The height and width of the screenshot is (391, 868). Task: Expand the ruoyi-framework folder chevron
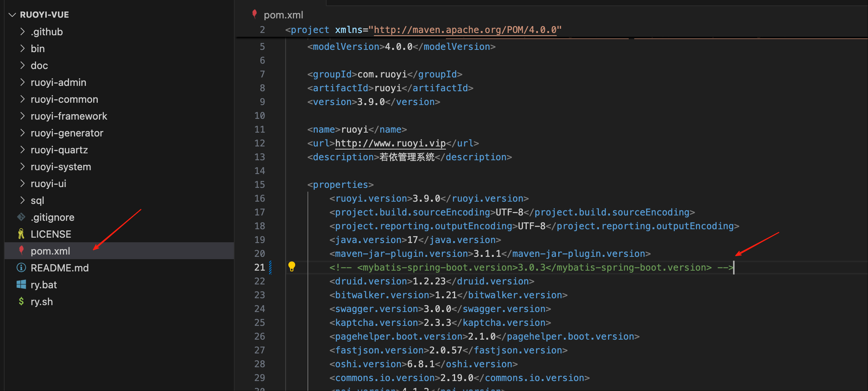pyautogui.click(x=23, y=116)
